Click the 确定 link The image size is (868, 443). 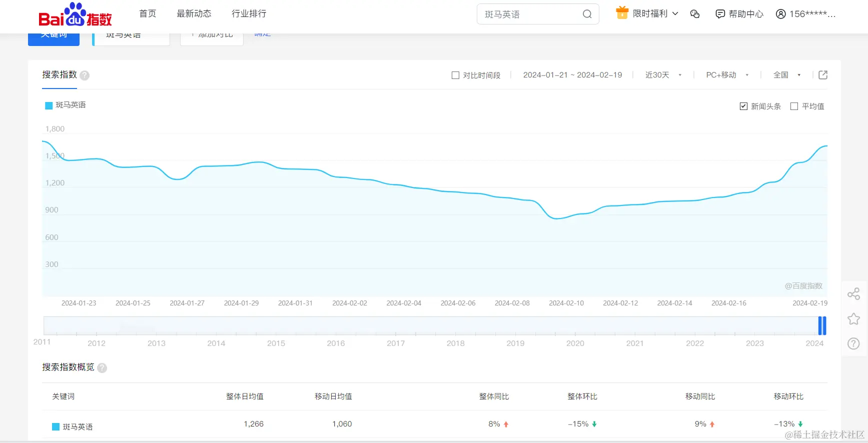263,35
